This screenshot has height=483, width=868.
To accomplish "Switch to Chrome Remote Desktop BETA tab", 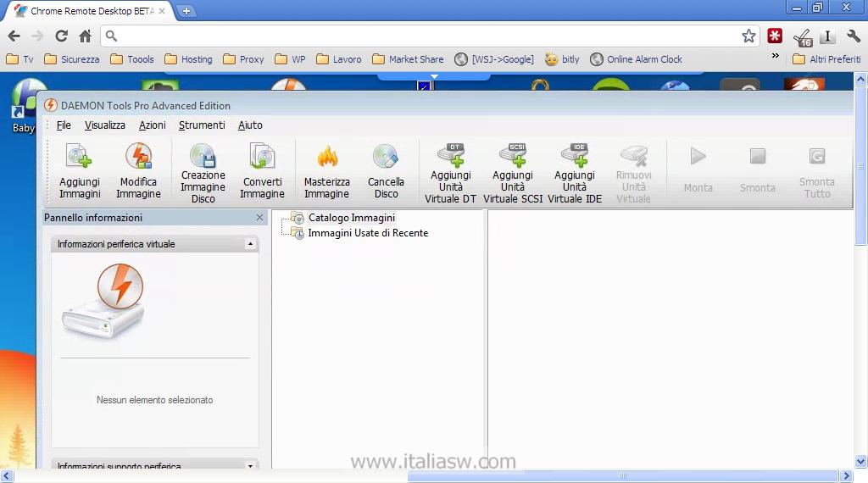I will point(90,10).
